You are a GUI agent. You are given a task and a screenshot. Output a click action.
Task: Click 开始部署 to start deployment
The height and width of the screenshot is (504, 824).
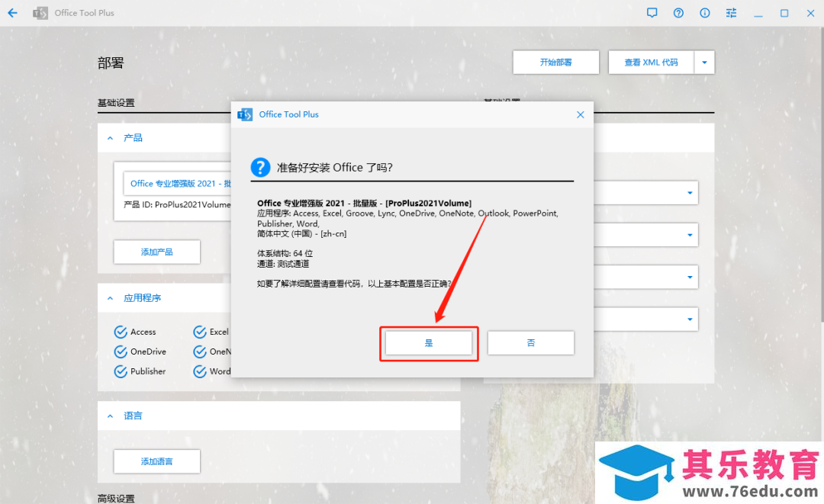tap(556, 62)
